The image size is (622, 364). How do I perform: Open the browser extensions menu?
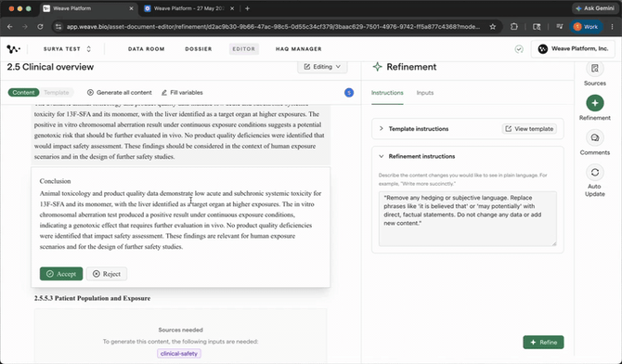pos(514,27)
